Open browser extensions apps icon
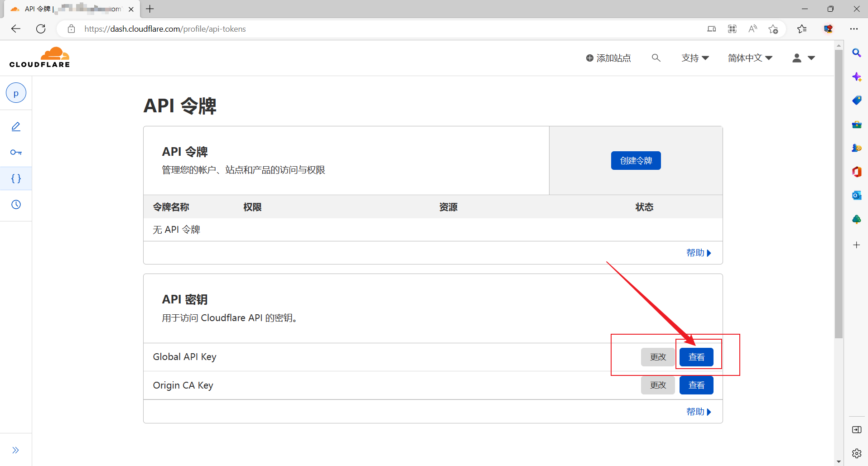Screen dimensions: 868x466 tap(732, 29)
